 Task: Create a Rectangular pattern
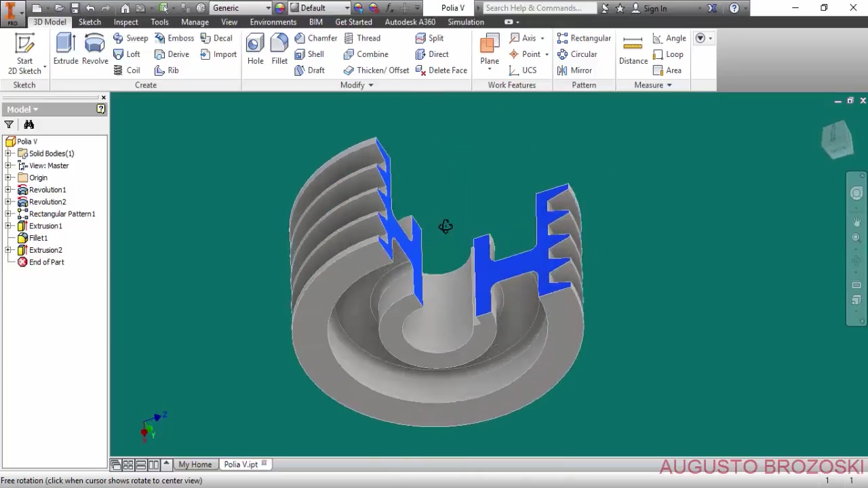tap(584, 38)
